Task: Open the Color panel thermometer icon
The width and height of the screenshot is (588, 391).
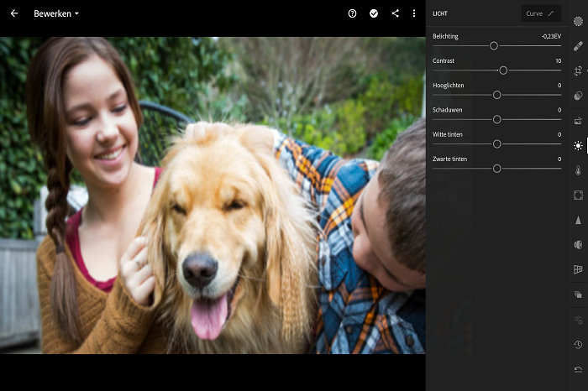Action: 578,170
